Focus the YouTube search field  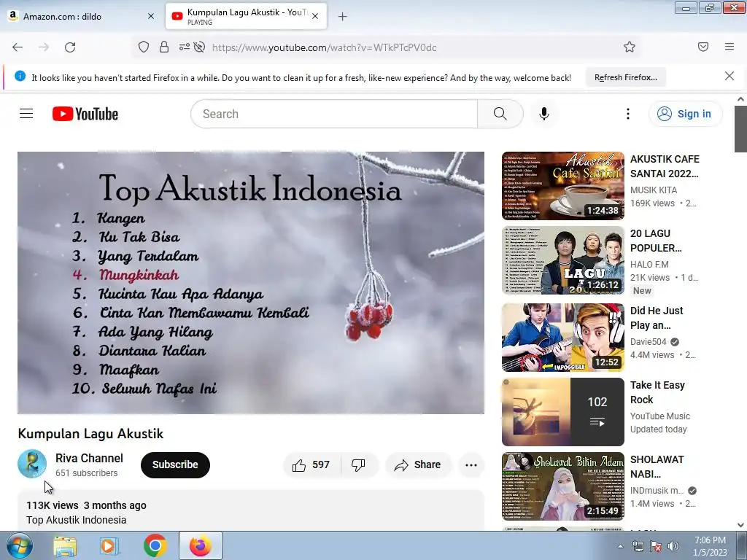(x=334, y=114)
